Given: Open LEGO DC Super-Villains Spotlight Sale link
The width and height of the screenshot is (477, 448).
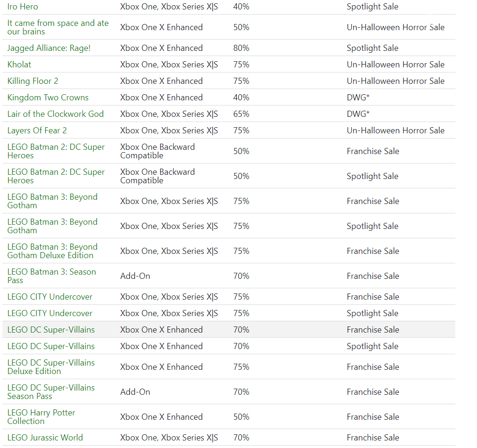Looking at the screenshot, I should (x=51, y=346).
